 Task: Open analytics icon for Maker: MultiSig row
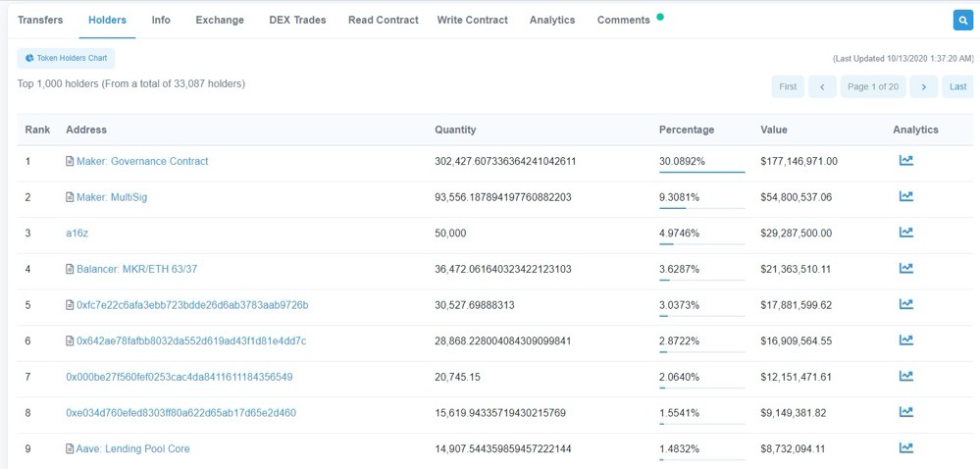(905, 197)
